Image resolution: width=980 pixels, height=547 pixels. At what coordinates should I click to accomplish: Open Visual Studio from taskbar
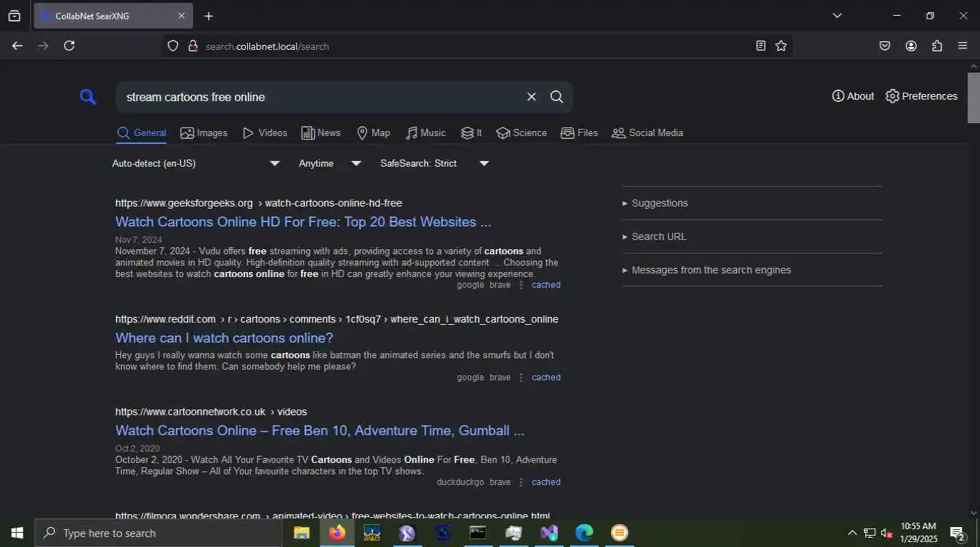pyautogui.click(x=549, y=533)
